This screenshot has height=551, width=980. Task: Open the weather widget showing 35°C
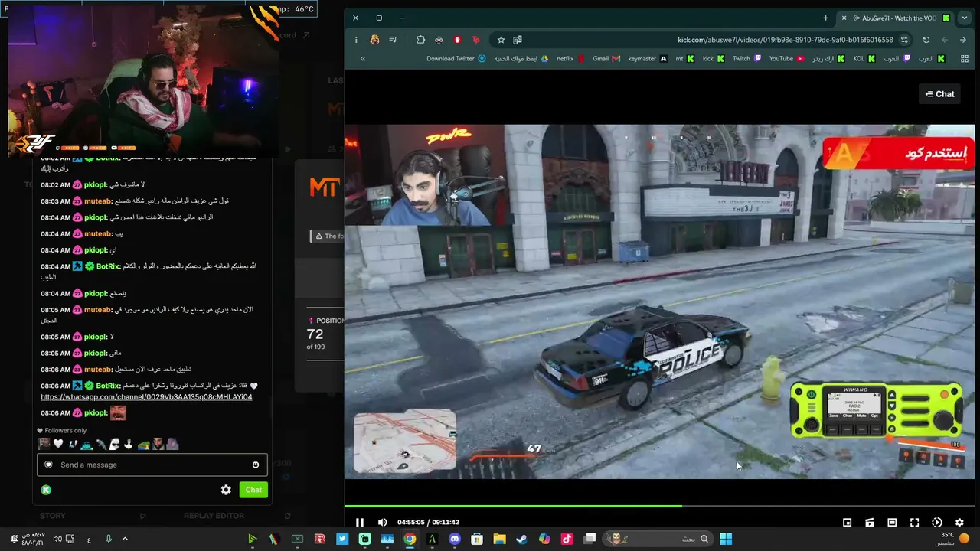[952, 539]
